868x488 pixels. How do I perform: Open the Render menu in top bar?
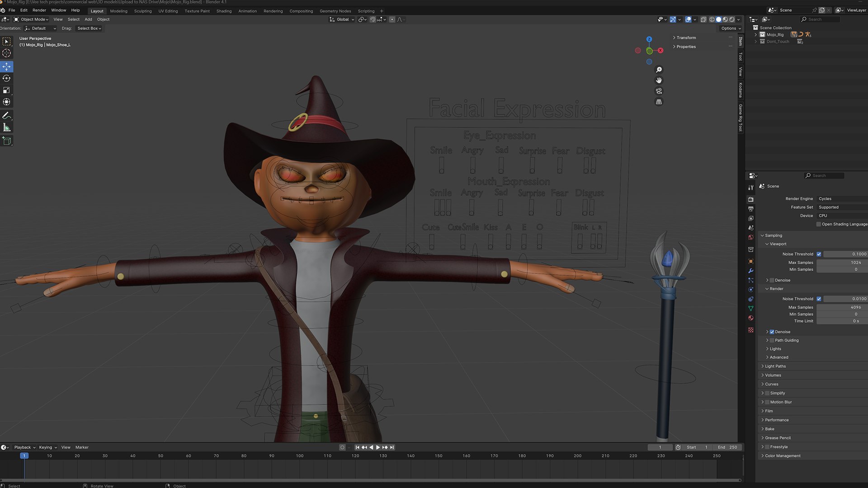click(39, 10)
